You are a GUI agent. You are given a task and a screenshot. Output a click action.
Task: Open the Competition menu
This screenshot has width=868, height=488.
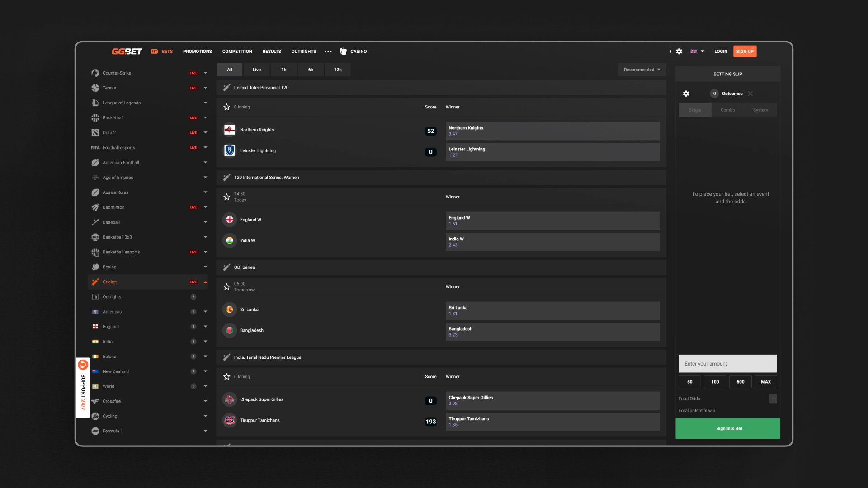point(237,52)
